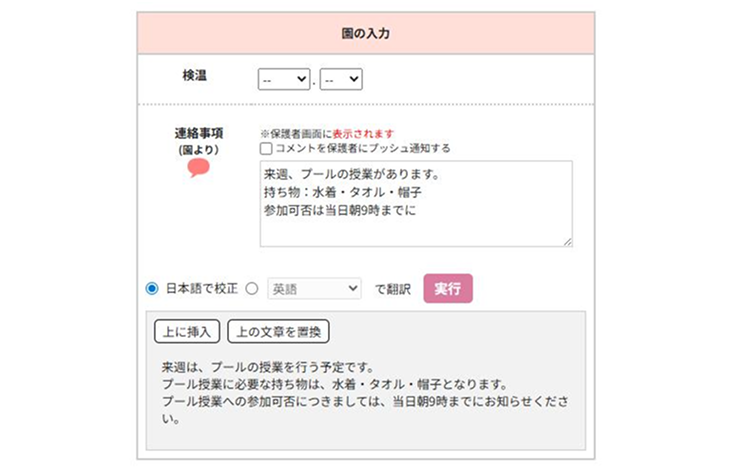Click the 連絡事項 section label
Viewport: 732px width, 476px height.
pyautogui.click(x=198, y=132)
